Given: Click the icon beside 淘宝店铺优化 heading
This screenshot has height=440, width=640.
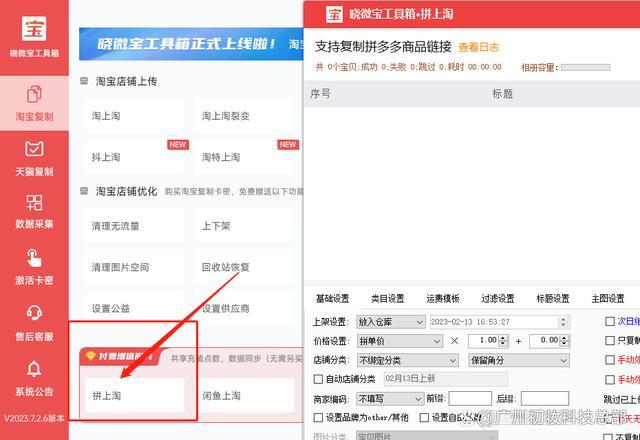Looking at the screenshot, I should pos(84,191).
